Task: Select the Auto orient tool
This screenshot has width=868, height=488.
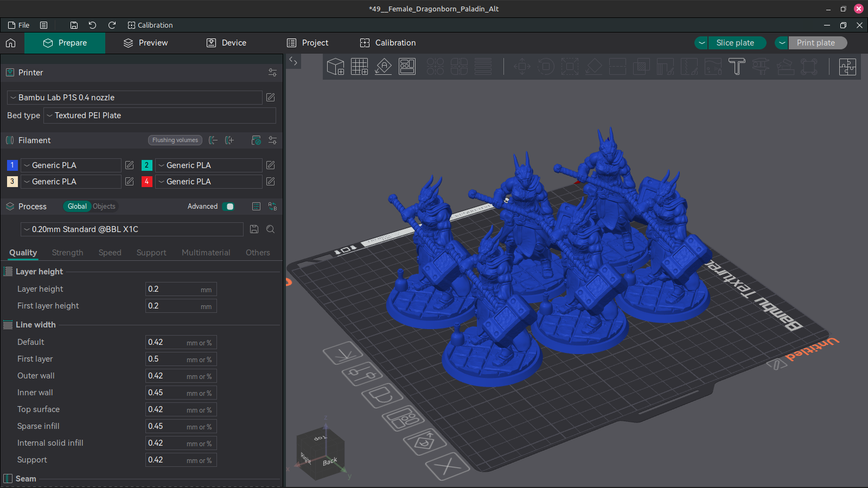Action: click(383, 67)
